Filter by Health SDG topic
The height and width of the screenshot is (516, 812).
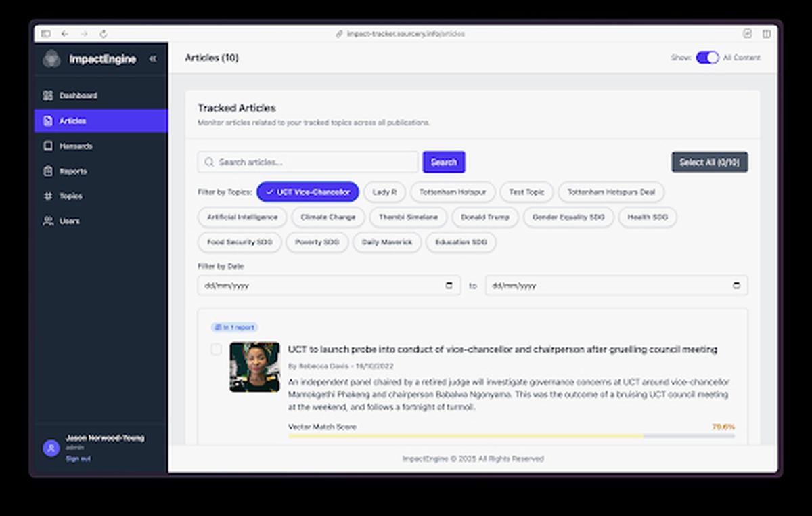click(648, 217)
